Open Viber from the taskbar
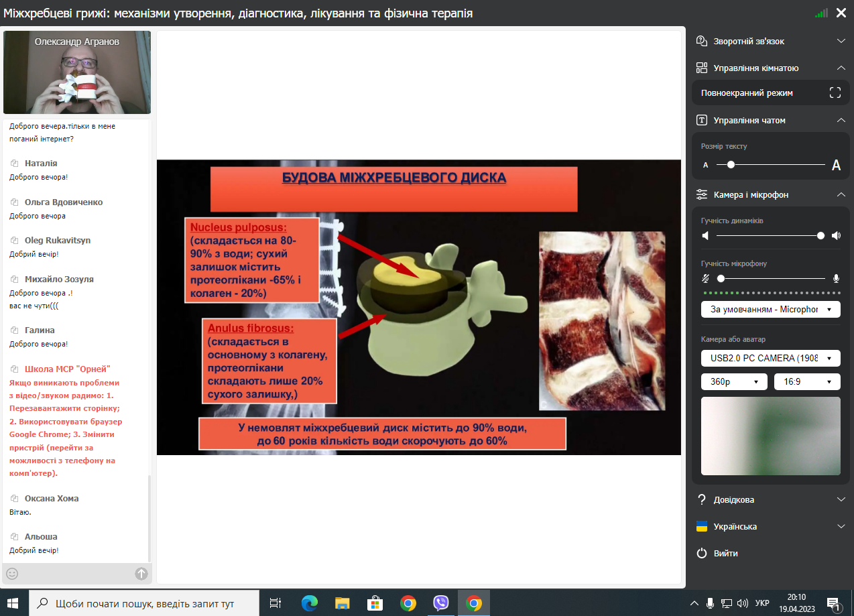This screenshot has width=854, height=616. pos(440,603)
